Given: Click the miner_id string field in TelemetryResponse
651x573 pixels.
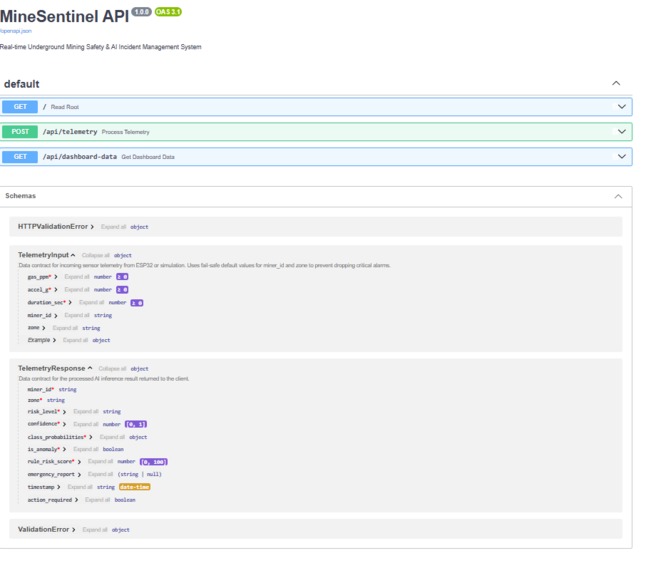Looking at the screenshot, I should pos(52,389).
